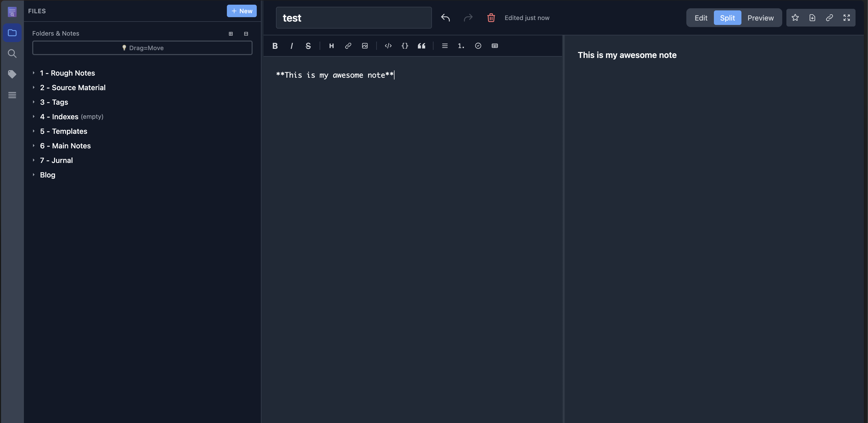Toggle fullscreen editor mode
The height and width of the screenshot is (423, 868).
click(846, 18)
